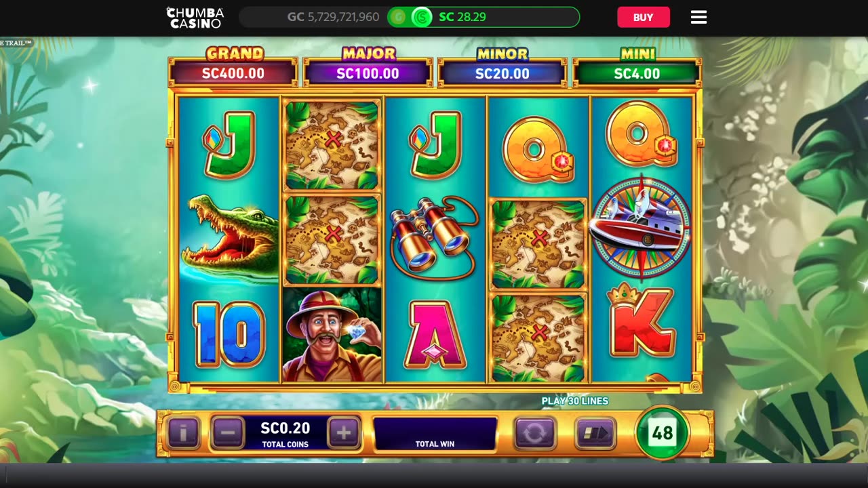This screenshot has height=488, width=868.
Task: Toggle the turbo spin mode button
Action: click(595, 433)
